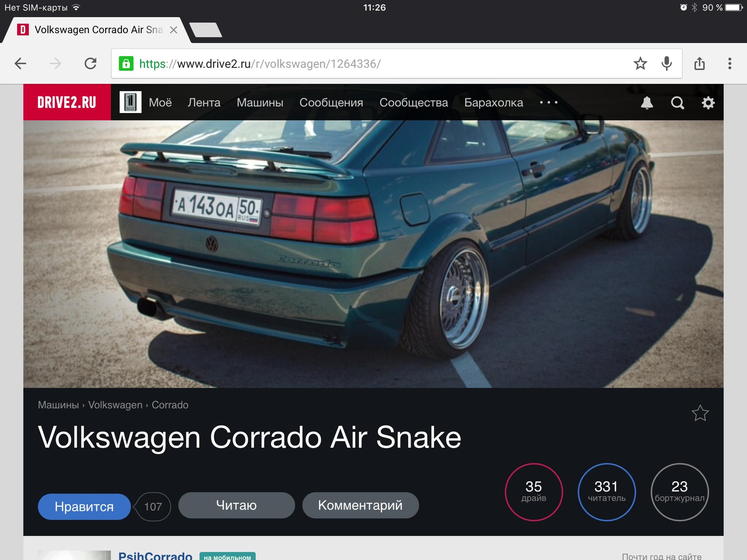Image resolution: width=747 pixels, height=560 pixels.
Task: Open the 35 драйв circle
Action: tap(534, 492)
